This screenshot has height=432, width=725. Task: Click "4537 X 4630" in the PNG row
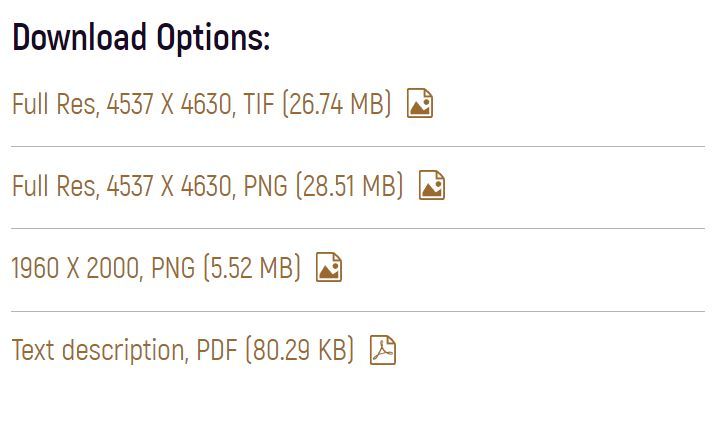coord(168,186)
